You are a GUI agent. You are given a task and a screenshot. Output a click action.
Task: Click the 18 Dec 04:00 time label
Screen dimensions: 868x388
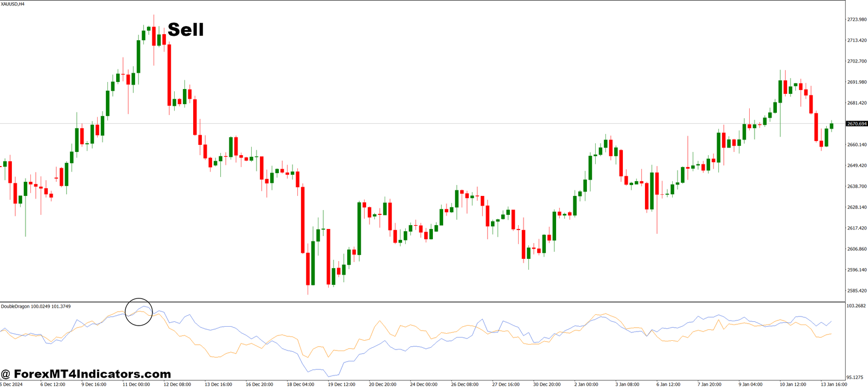pos(301,384)
